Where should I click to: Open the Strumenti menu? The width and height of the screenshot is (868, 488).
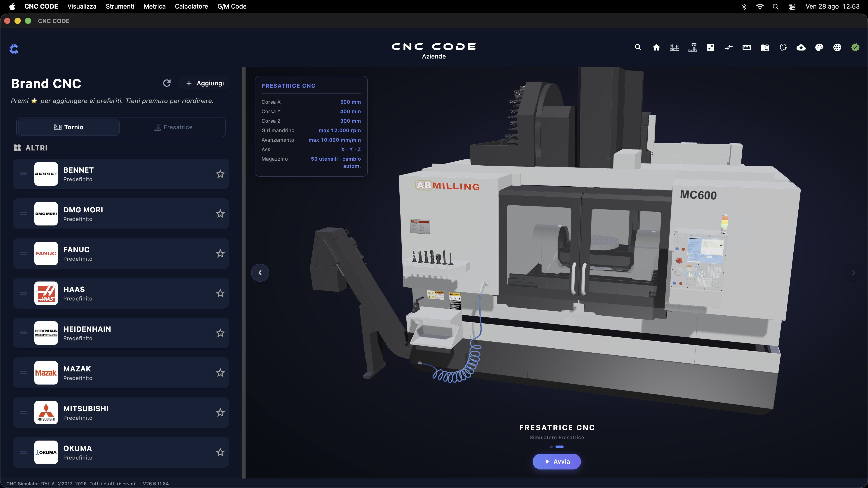click(120, 6)
